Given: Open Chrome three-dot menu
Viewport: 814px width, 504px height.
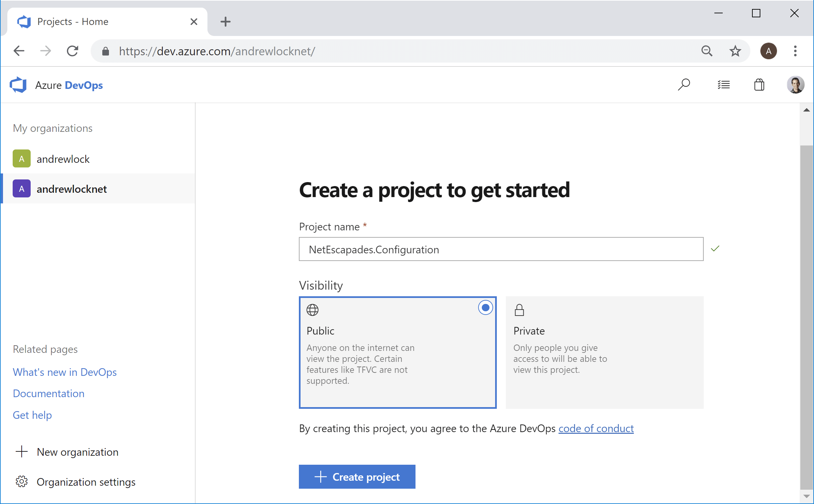Looking at the screenshot, I should pos(795,51).
